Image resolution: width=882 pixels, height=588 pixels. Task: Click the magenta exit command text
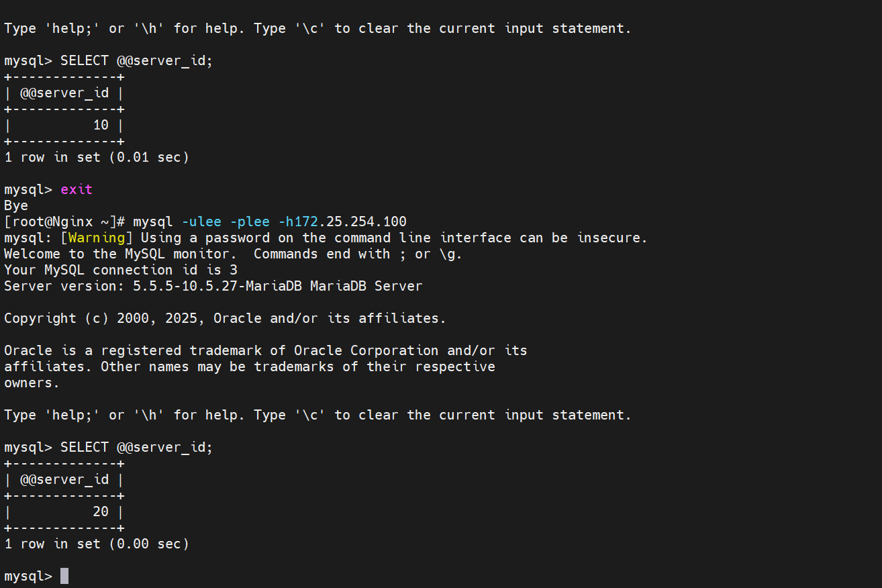click(77, 189)
